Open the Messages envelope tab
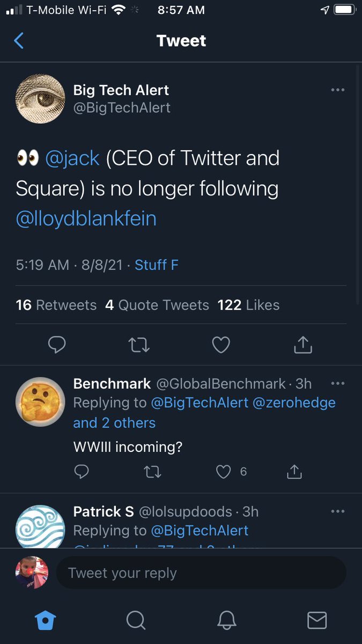 coord(317,620)
